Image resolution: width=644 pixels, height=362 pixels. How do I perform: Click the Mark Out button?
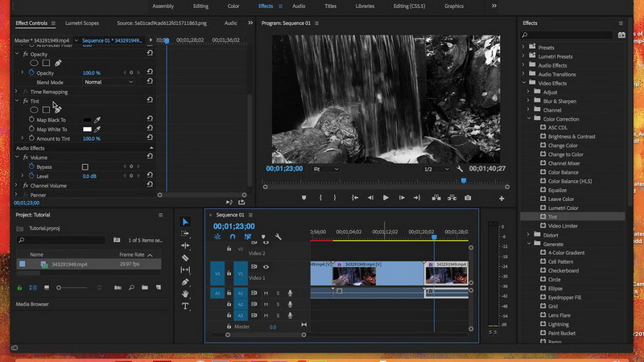coord(335,198)
